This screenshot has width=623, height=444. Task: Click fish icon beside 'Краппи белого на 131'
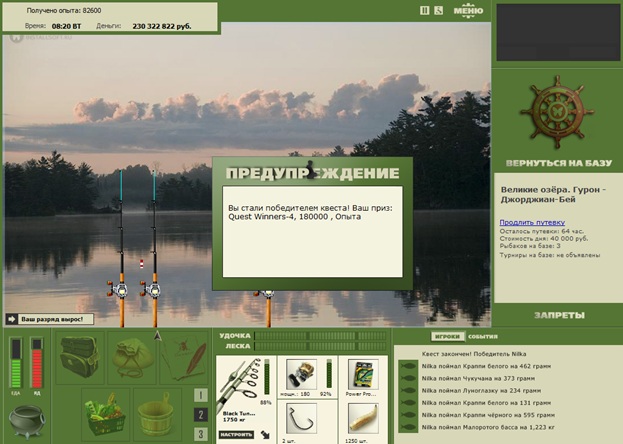(x=408, y=403)
